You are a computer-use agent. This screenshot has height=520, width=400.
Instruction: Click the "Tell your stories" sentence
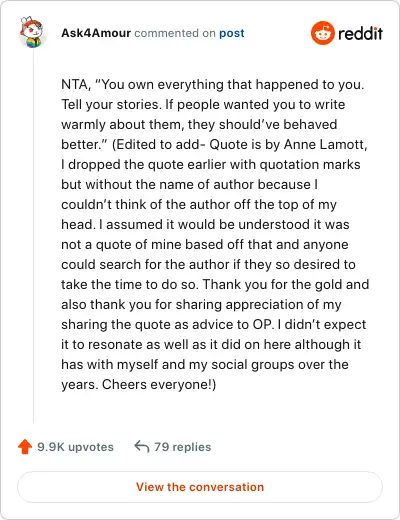point(111,105)
